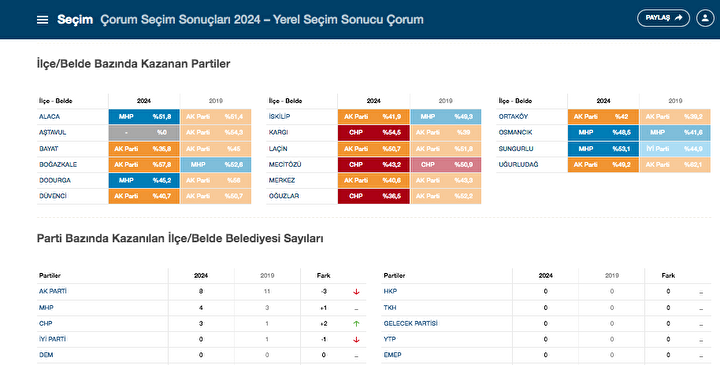Viewport: 720px width, 365px height.
Task: Open the İSKİLİP district link
Action: coord(279,117)
